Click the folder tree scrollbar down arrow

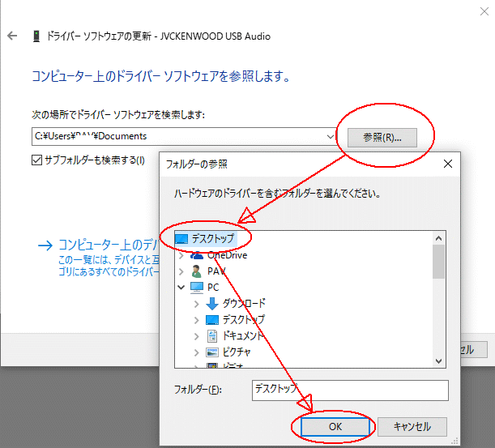pyautogui.click(x=439, y=361)
